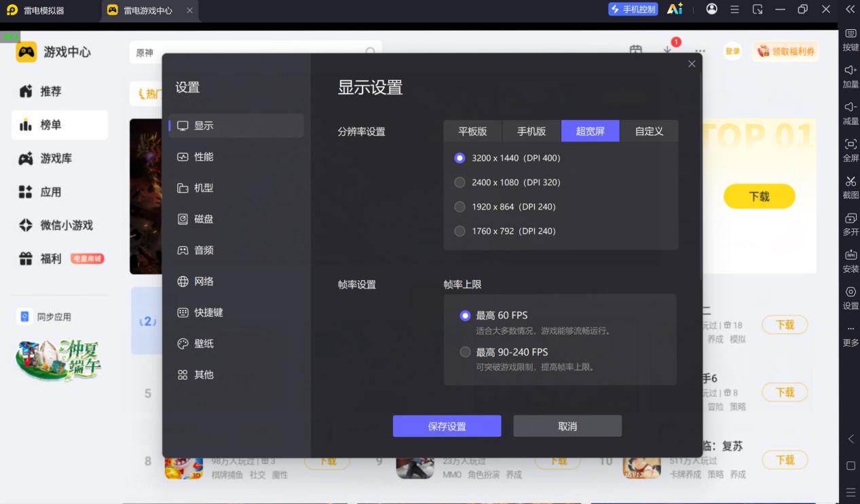Close the settings dialog with X

pos(692,64)
